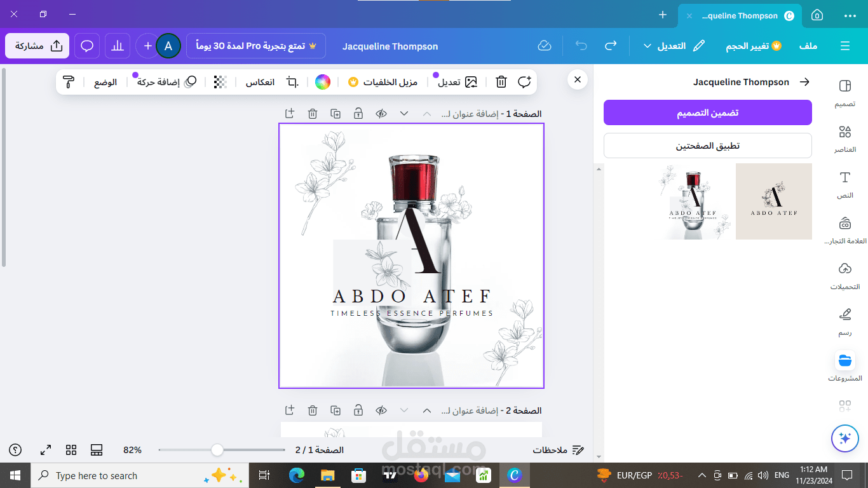Screen dimensions: 868x488
Task: Check the cloud save status icon
Action: 544,46
